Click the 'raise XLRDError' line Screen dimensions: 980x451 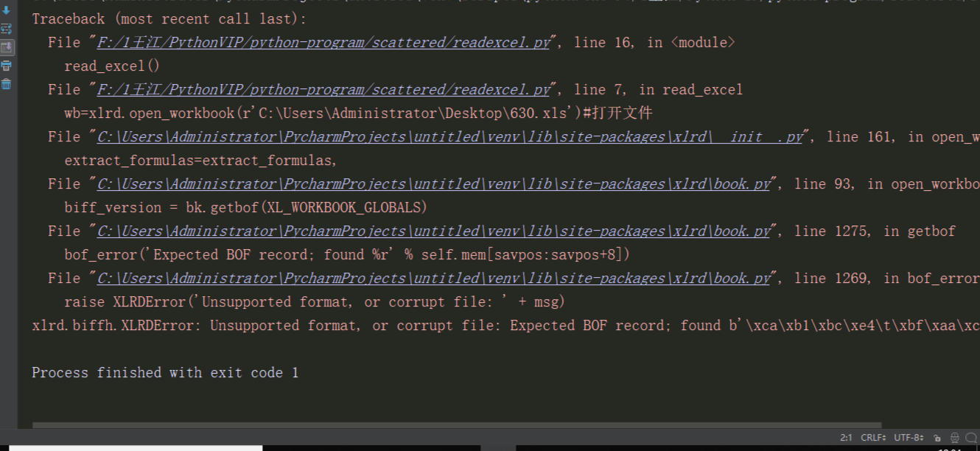(315, 302)
